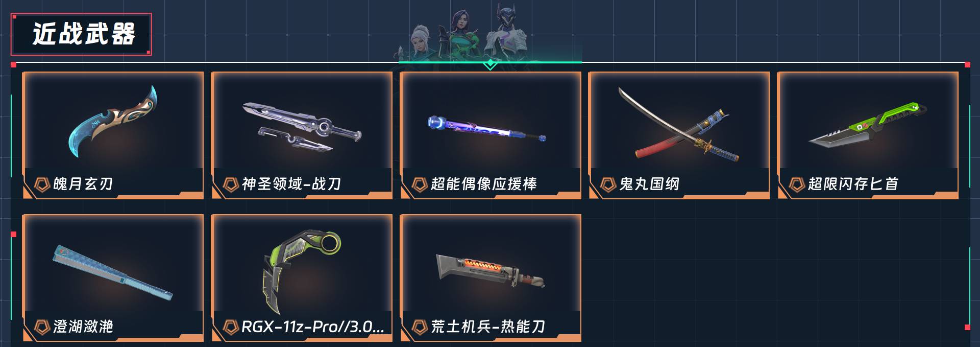
Task: Click the teal diamond marker under characters
Action: point(490,64)
